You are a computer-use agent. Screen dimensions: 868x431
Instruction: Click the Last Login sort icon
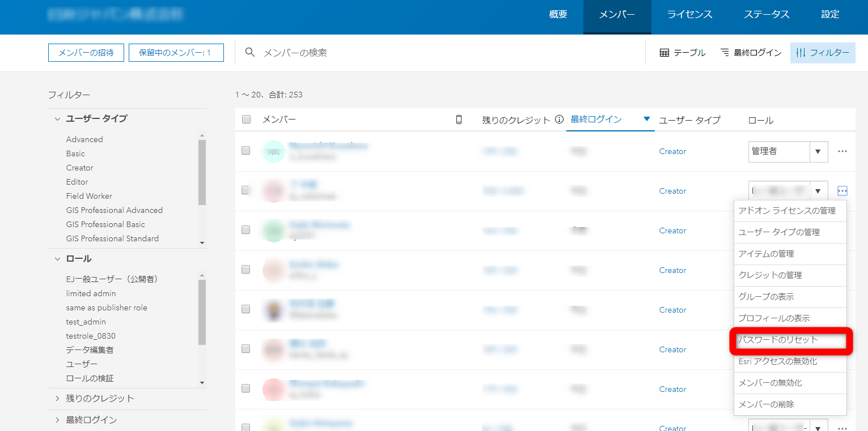(x=725, y=53)
